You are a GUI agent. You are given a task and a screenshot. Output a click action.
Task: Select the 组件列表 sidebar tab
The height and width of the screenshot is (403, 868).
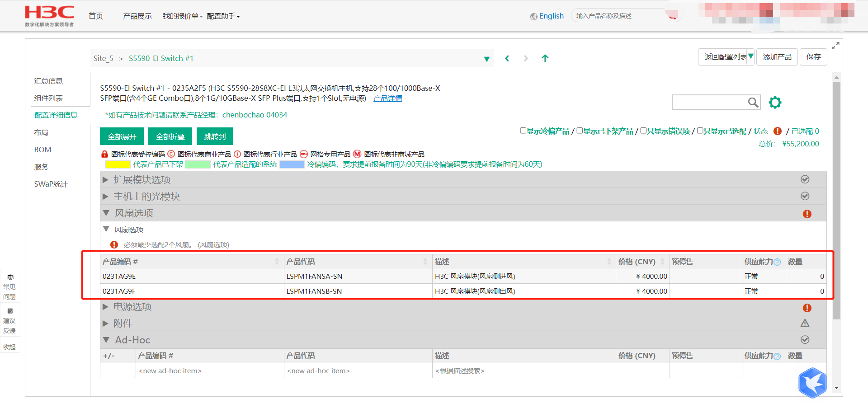[x=48, y=98]
